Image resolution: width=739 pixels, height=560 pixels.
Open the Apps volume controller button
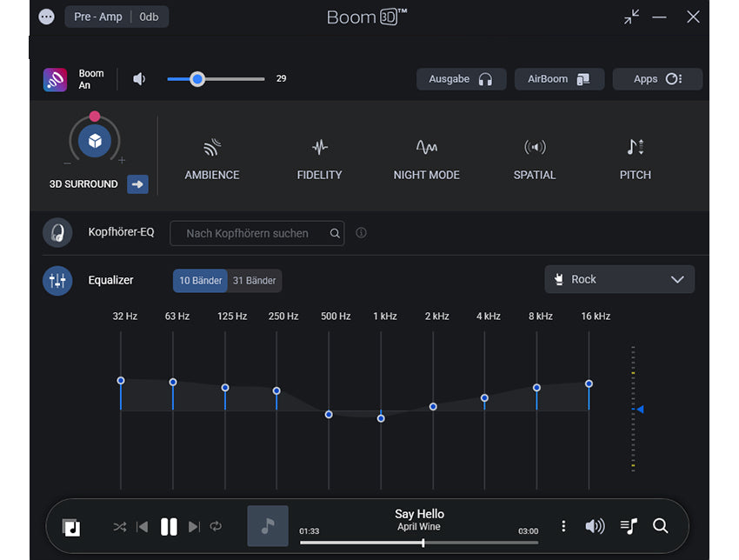tap(657, 79)
